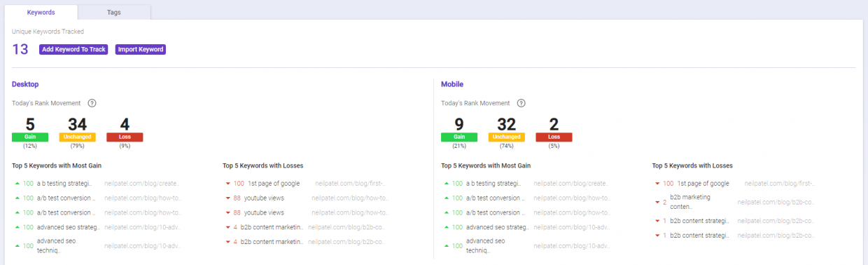Open Mobile loss keyword 'b2b marketing conten..'
This screenshot has width=868, height=265.
point(690,202)
